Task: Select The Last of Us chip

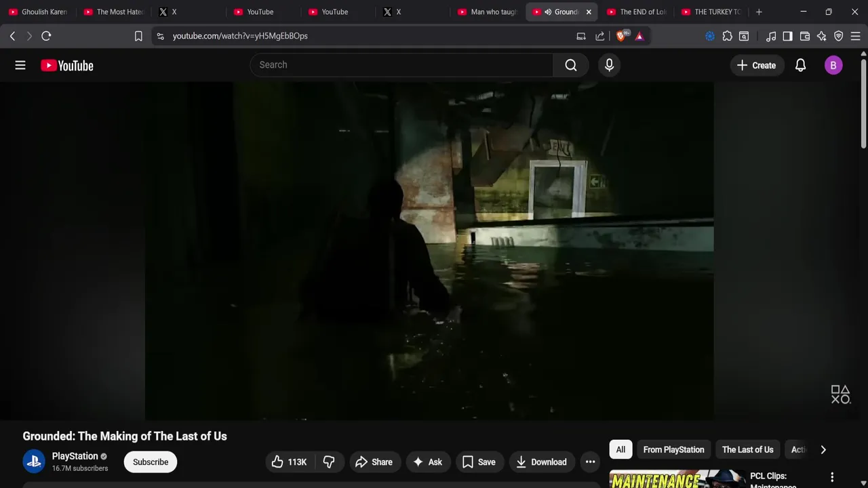Action: coord(747,449)
